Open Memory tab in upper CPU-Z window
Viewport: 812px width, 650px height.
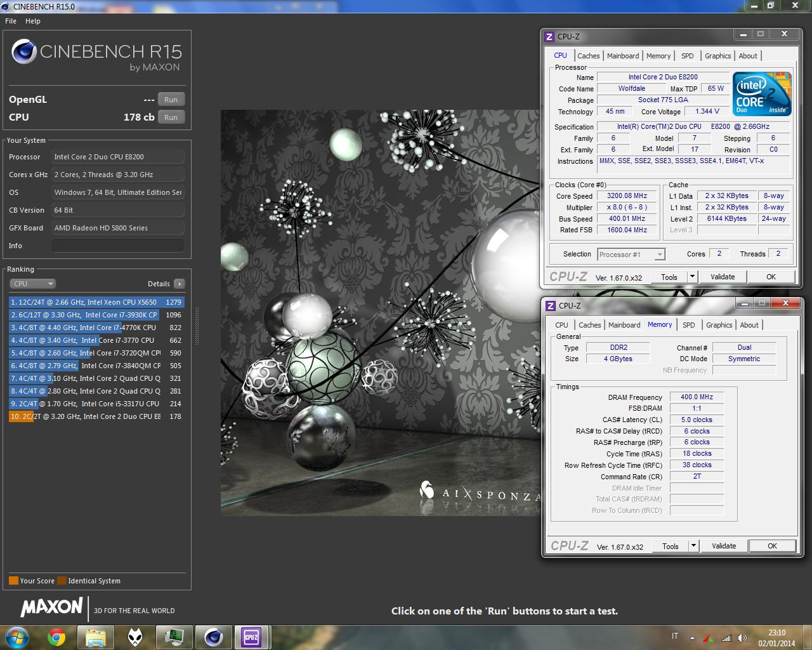coord(658,56)
